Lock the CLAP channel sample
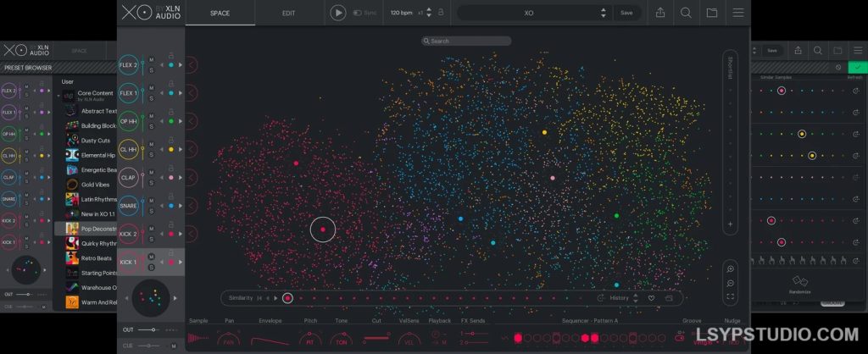This screenshot has width=868, height=354. point(171,168)
